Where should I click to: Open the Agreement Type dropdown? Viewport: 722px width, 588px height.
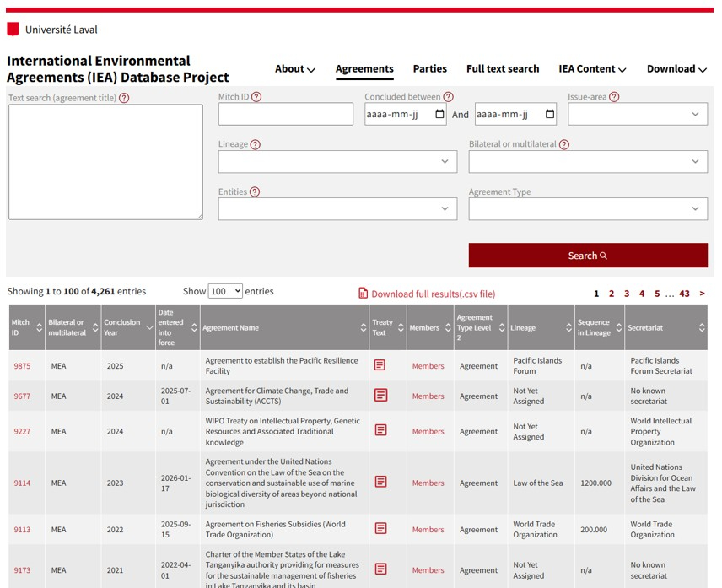tap(588, 209)
